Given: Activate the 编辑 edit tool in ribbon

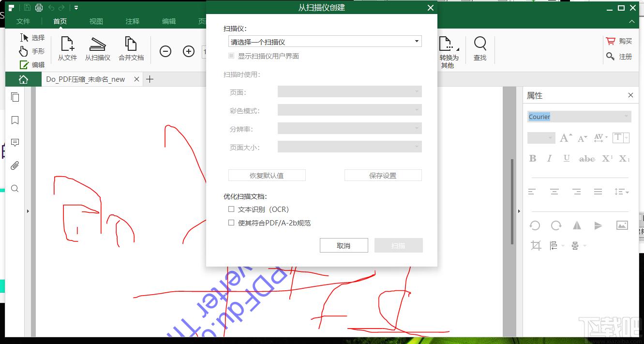Looking at the screenshot, I should click(x=32, y=64).
